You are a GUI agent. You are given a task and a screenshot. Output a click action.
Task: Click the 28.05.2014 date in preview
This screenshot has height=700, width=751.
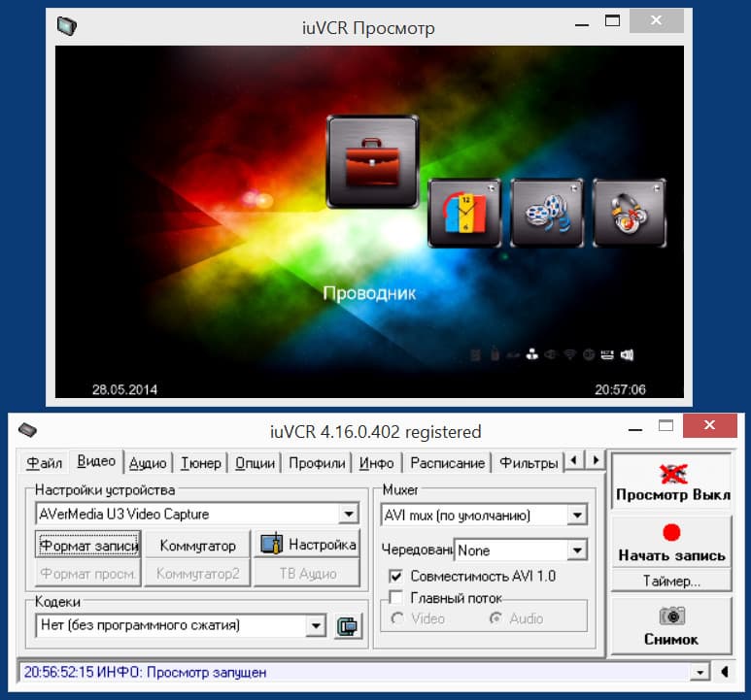124,389
